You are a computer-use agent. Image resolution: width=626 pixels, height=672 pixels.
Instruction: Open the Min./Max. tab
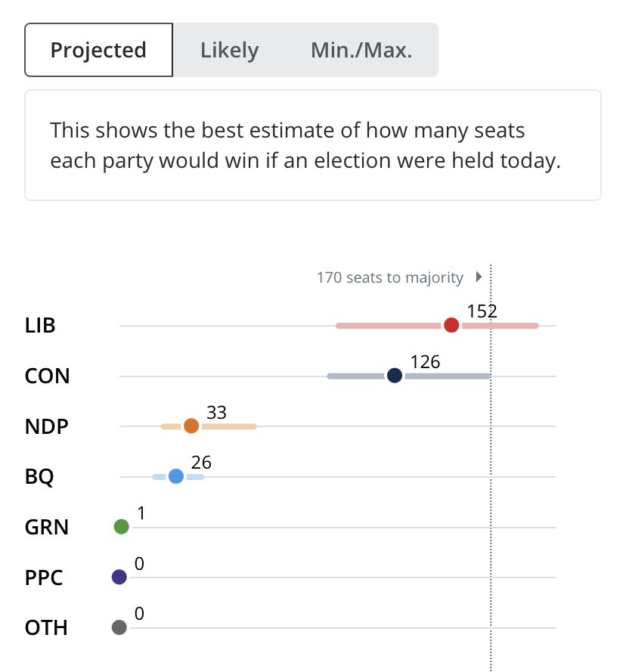[361, 50]
